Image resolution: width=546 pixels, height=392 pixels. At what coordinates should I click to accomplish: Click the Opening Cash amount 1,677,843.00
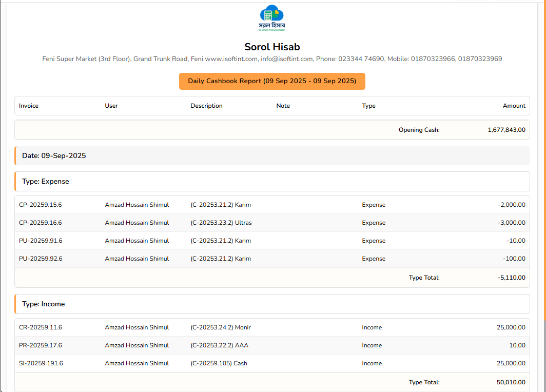506,130
